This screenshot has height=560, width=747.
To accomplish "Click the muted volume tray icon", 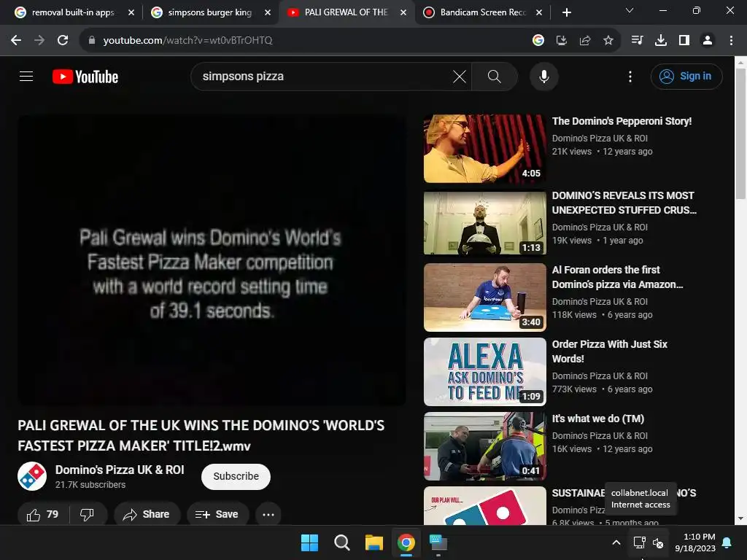I will click(x=658, y=542).
